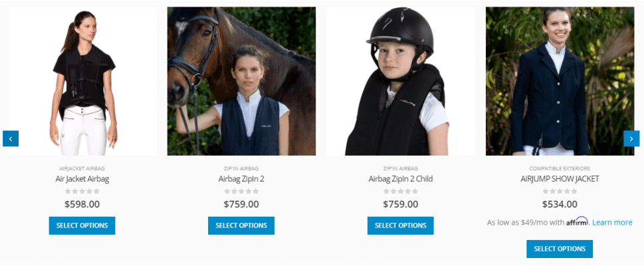The width and height of the screenshot is (644, 266).
Task: Select options for Air Jacket Airbag
Action: pos(82,225)
